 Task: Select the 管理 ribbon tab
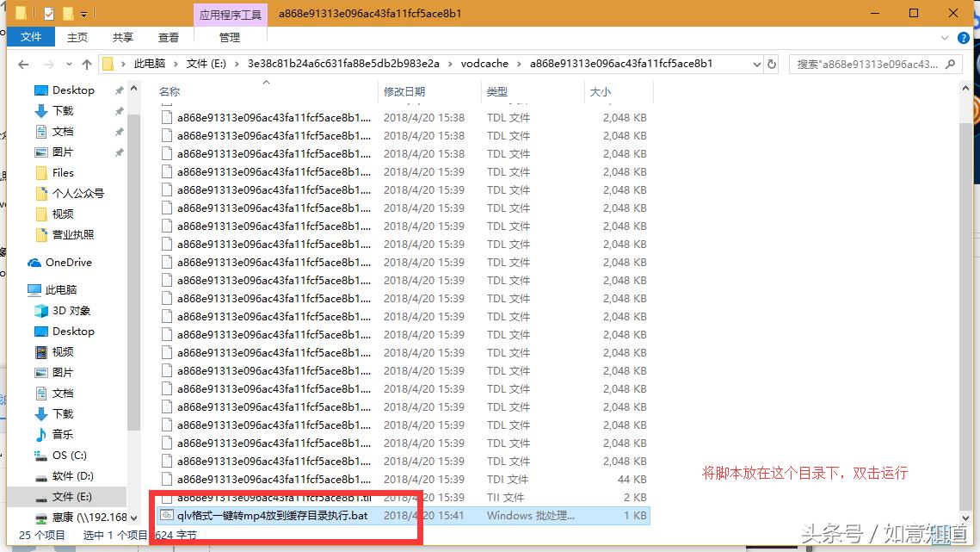(x=230, y=38)
